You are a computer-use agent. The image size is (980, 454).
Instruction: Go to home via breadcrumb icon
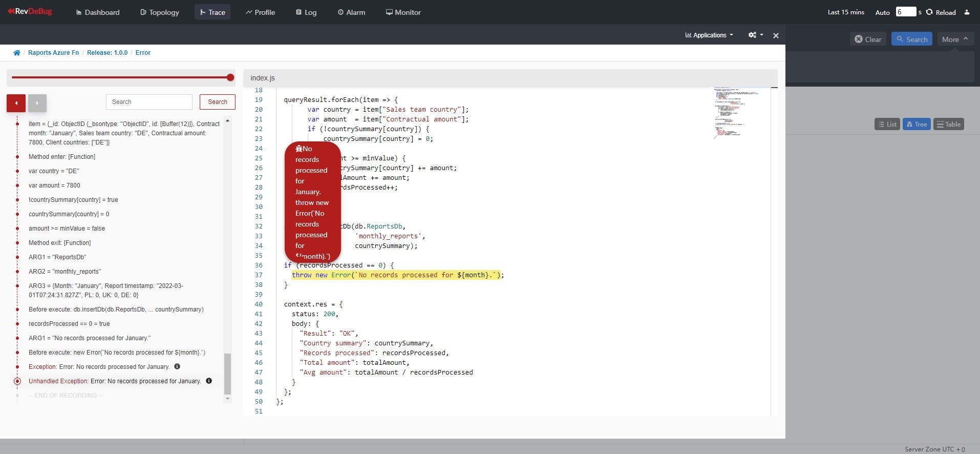16,53
